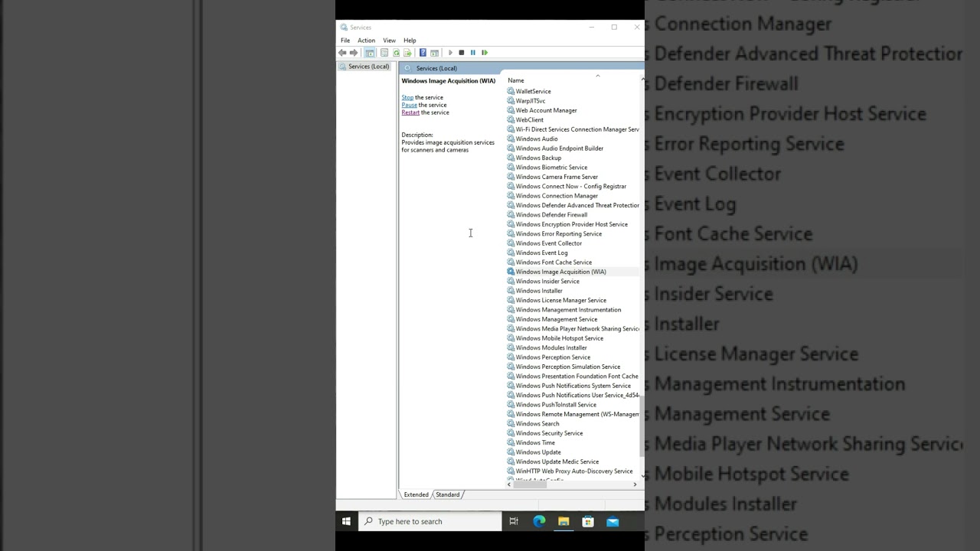980x551 pixels.
Task: Select Windows Security Service row
Action: coord(549,433)
